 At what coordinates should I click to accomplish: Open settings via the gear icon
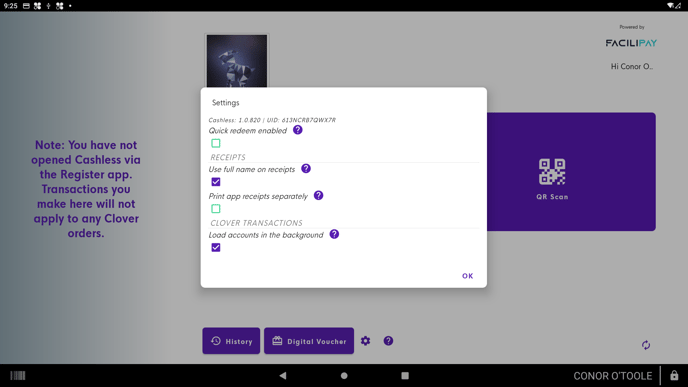click(x=366, y=341)
